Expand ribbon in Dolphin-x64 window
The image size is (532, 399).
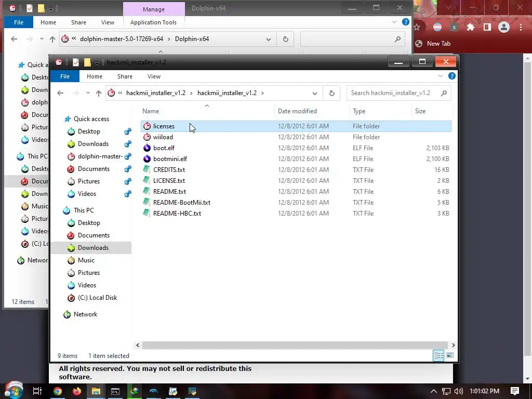click(394, 22)
